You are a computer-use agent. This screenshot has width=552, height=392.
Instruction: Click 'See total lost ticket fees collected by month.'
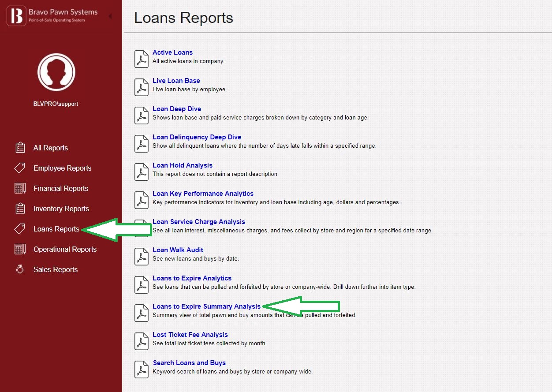(x=209, y=343)
